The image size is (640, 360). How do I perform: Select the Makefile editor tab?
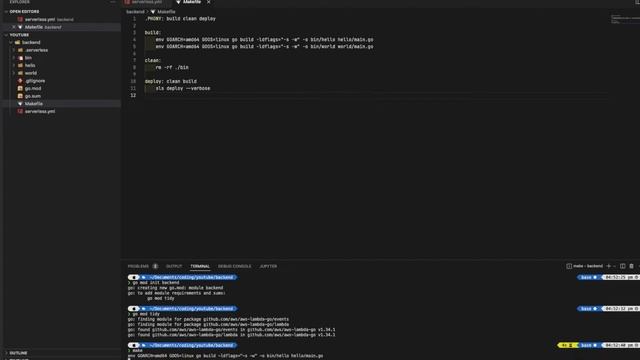tap(191, 2)
